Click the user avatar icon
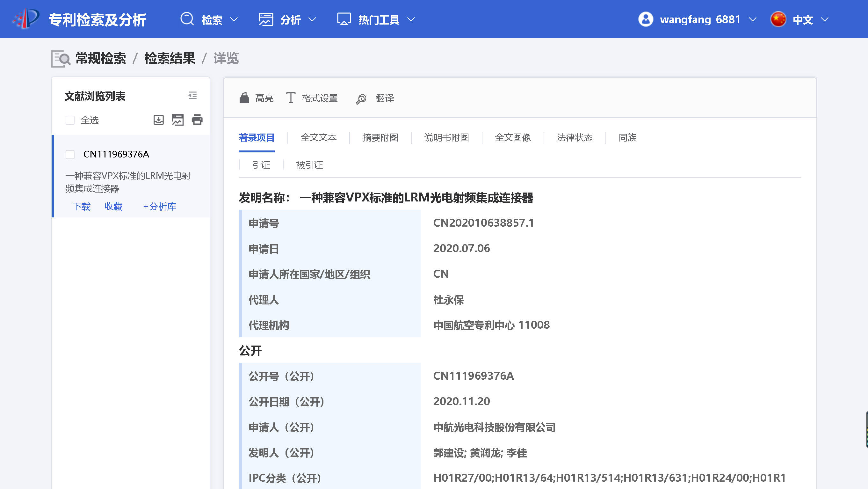 tap(646, 19)
